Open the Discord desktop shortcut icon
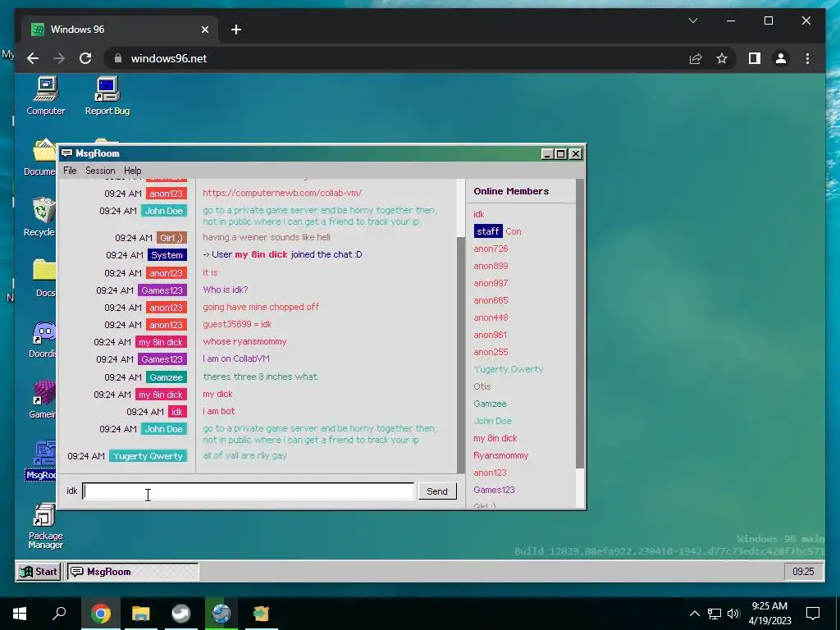Image resolution: width=840 pixels, height=630 pixels. [x=43, y=340]
